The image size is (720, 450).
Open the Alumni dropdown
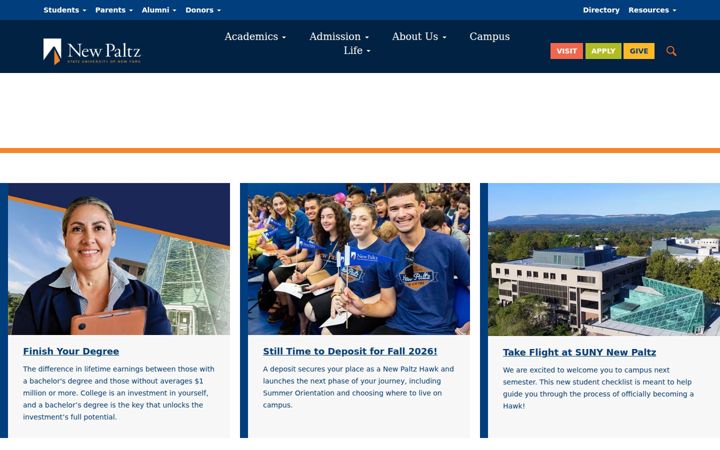coord(159,10)
